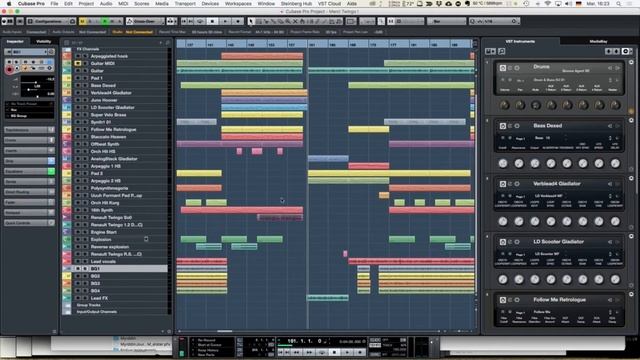Open the VST Instruments tab
This screenshot has height=360, width=640.
coord(520,42)
